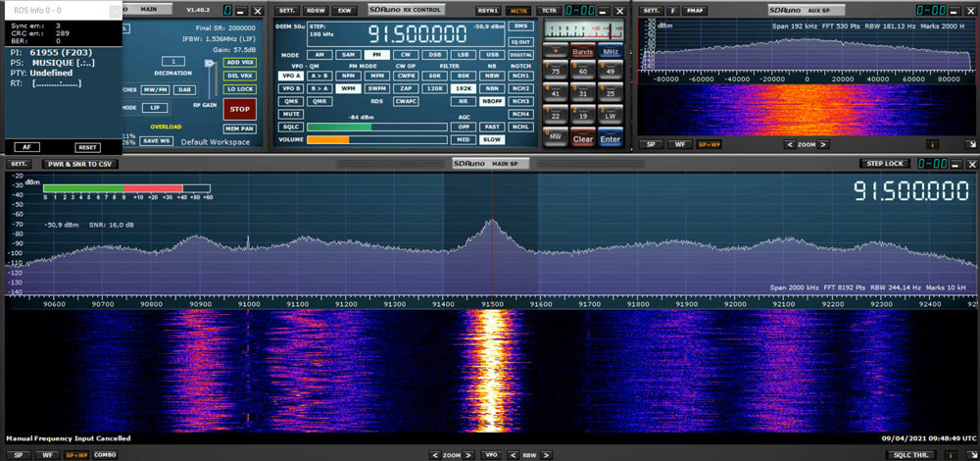Click the Clear keypad button
Screen dimensions: 980x461
tap(582, 137)
